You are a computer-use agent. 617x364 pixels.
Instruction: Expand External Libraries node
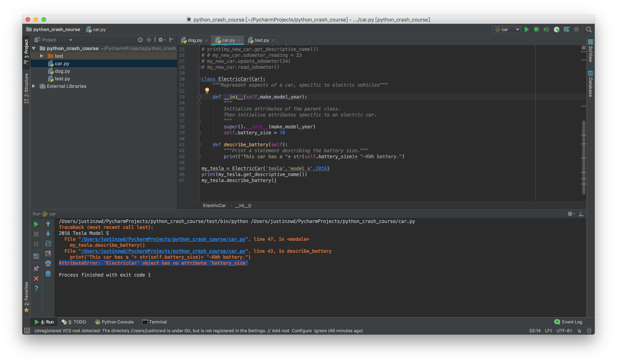pyautogui.click(x=34, y=86)
